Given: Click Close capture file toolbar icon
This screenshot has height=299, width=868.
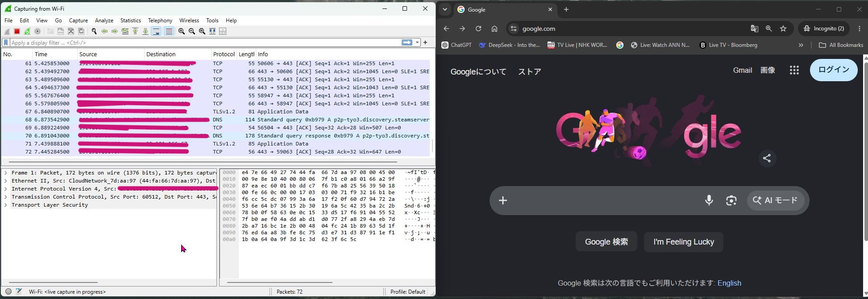Looking at the screenshot, I should click(71, 31).
